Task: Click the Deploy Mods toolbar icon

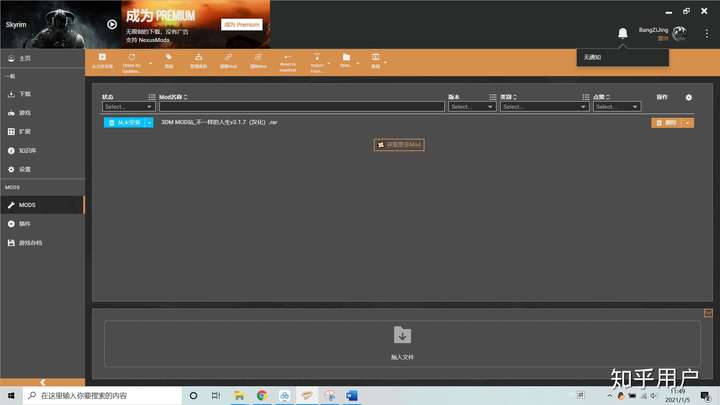Action: (198, 61)
